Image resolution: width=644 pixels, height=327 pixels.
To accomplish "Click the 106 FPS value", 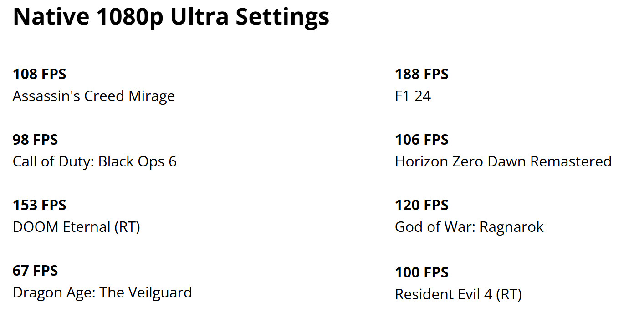I will 422,140.
